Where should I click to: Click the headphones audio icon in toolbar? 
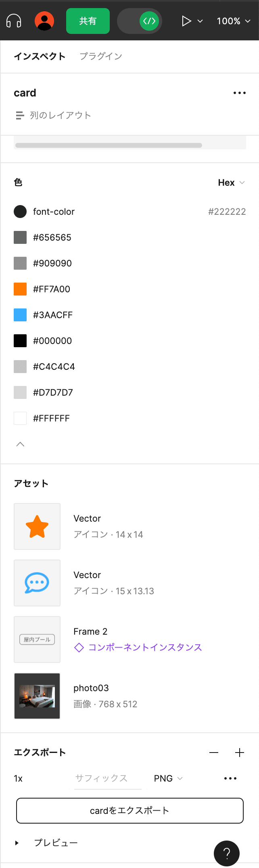tap(13, 21)
